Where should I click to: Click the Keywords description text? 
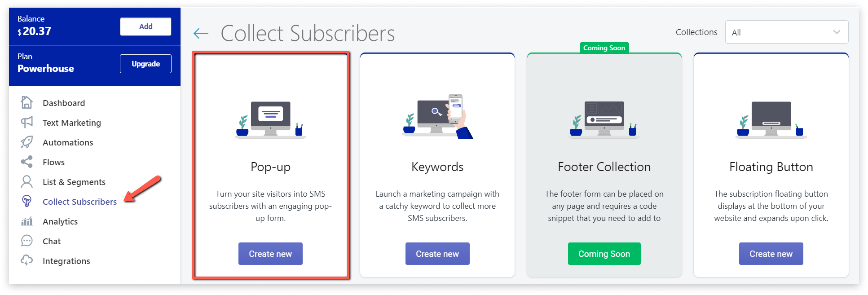(437, 206)
